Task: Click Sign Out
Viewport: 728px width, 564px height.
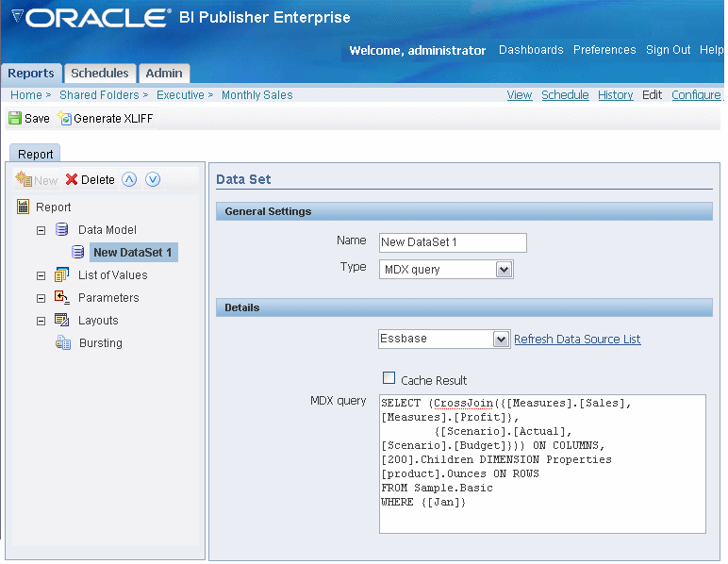Action: [x=668, y=50]
